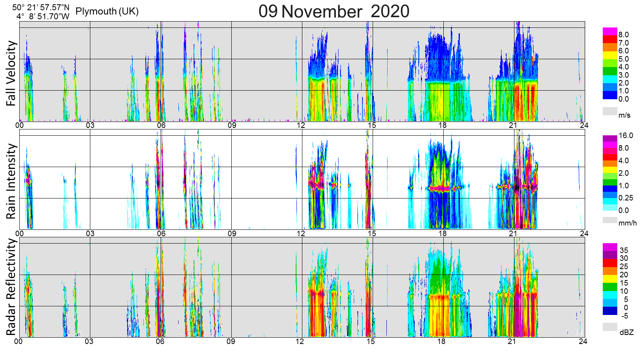Viewport: 644px width, 353px height.
Task: Click the magenta swatch in the Fall Velocity legend
Action: point(610,31)
